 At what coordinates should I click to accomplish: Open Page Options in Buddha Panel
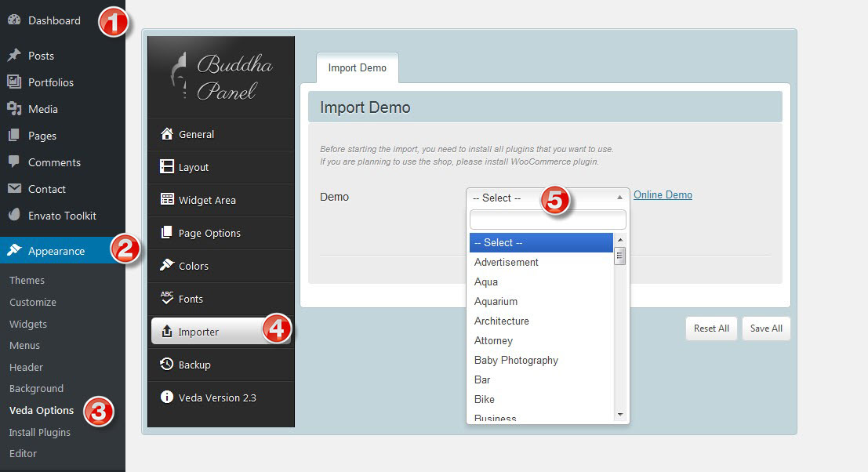pyautogui.click(x=221, y=233)
